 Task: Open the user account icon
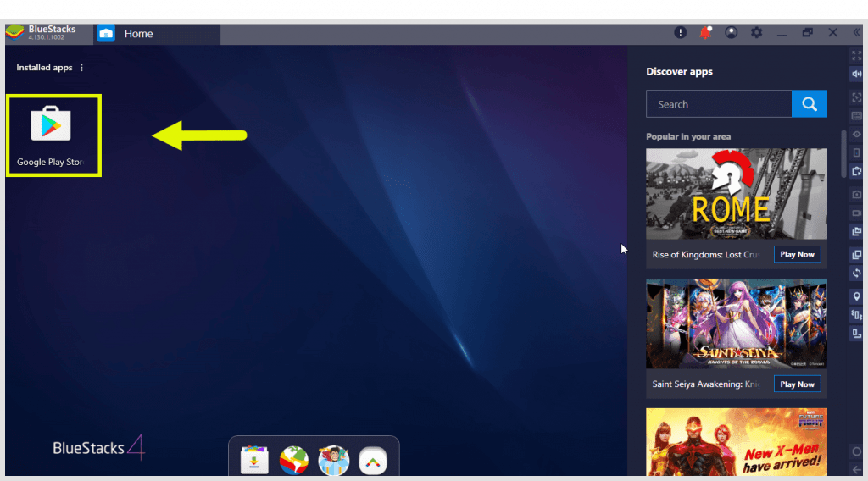[x=731, y=33]
